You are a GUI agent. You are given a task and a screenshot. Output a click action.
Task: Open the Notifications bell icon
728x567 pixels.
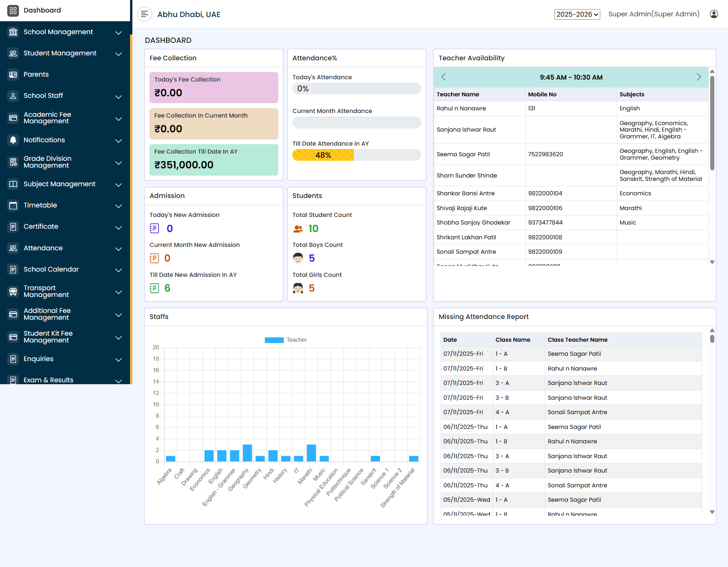[x=13, y=140]
